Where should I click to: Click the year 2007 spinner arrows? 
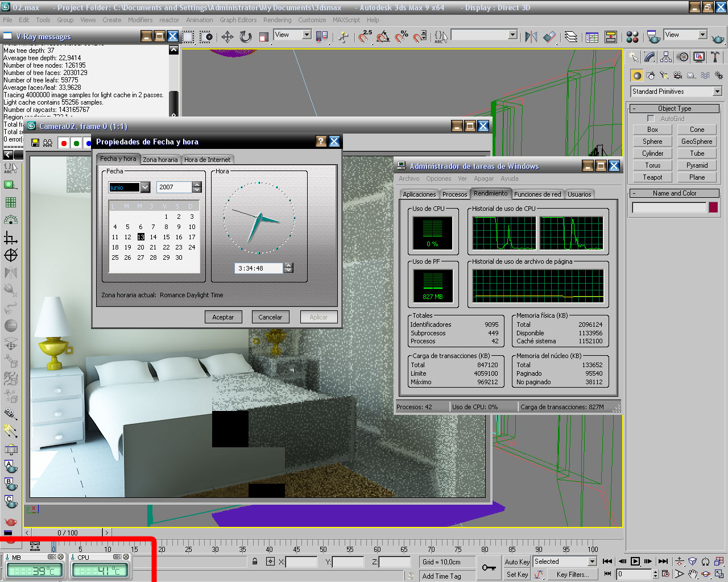coord(197,187)
